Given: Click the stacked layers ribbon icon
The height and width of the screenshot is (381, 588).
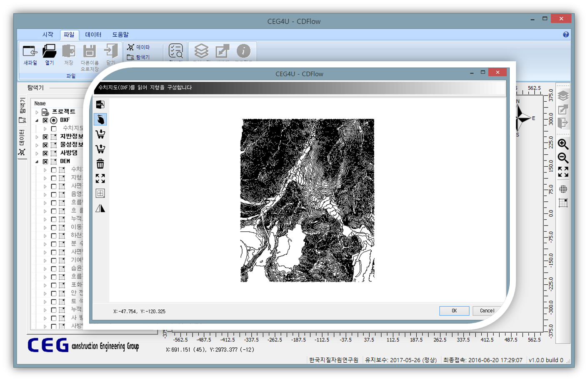Looking at the screenshot, I should click(201, 51).
